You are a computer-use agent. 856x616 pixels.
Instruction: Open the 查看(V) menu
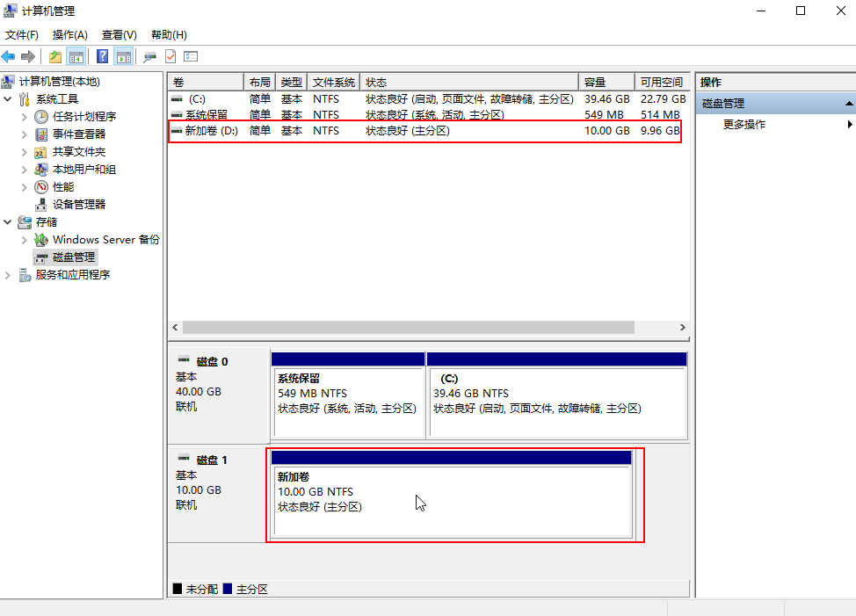point(119,35)
